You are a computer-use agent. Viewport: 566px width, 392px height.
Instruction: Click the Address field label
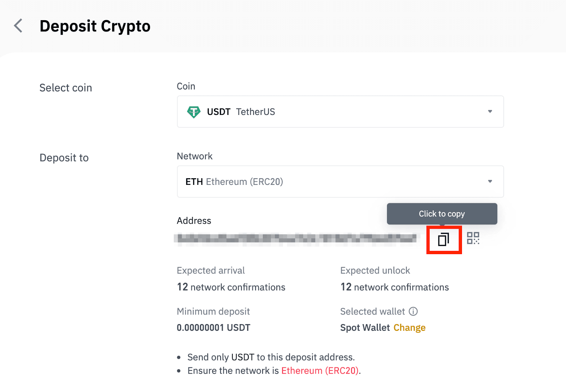pyautogui.click(x=194, y=221)
